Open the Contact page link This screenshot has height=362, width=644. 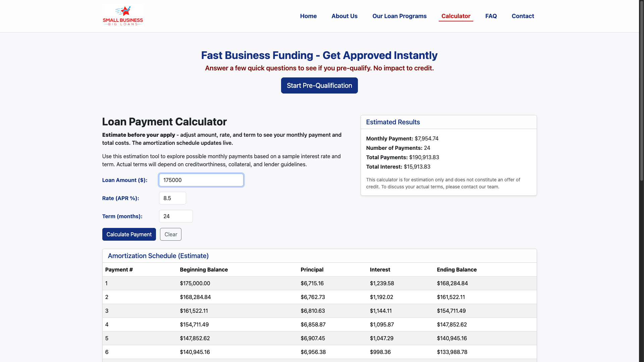[523, 16]
